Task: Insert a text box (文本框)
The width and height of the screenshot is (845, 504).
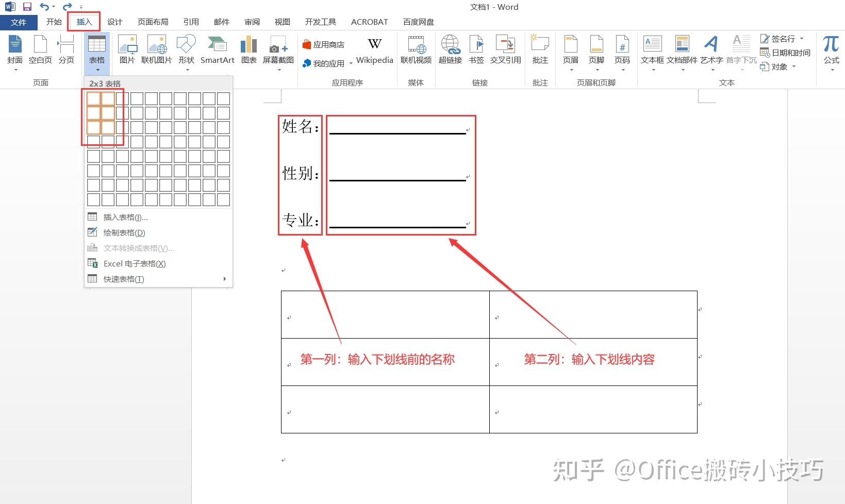Action: point(652,53)
